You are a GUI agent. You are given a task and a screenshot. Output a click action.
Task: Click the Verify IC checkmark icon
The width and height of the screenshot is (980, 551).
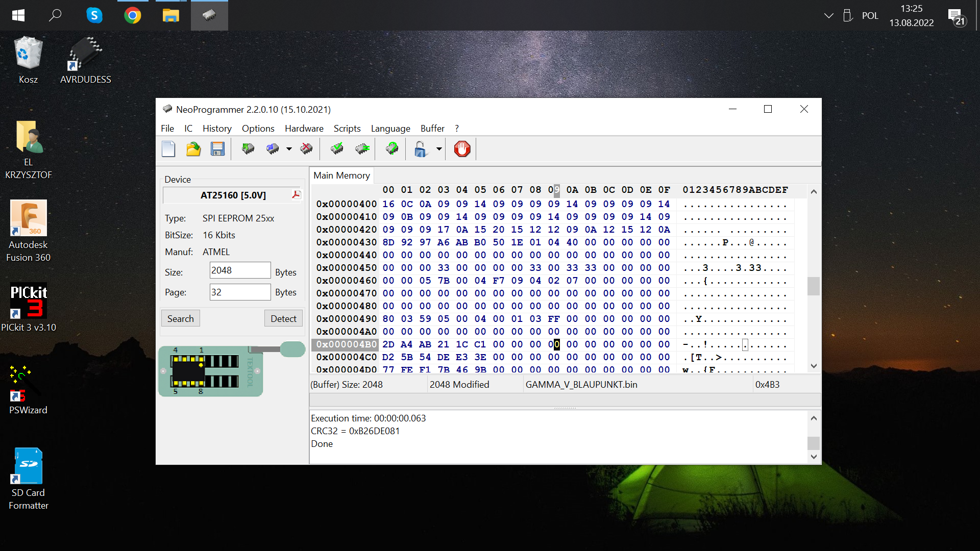(337, 149)
